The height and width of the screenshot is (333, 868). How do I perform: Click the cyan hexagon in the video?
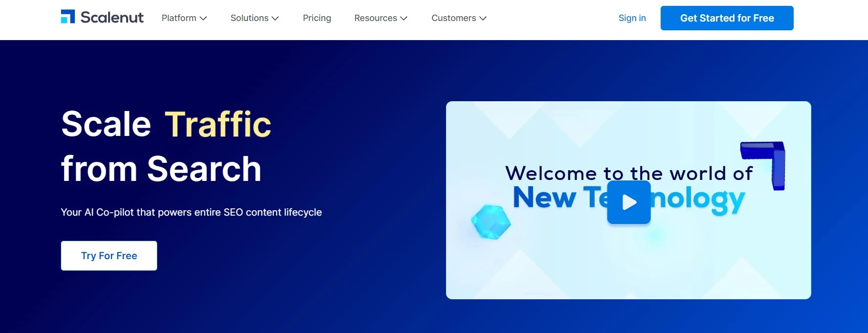(491, 222)
